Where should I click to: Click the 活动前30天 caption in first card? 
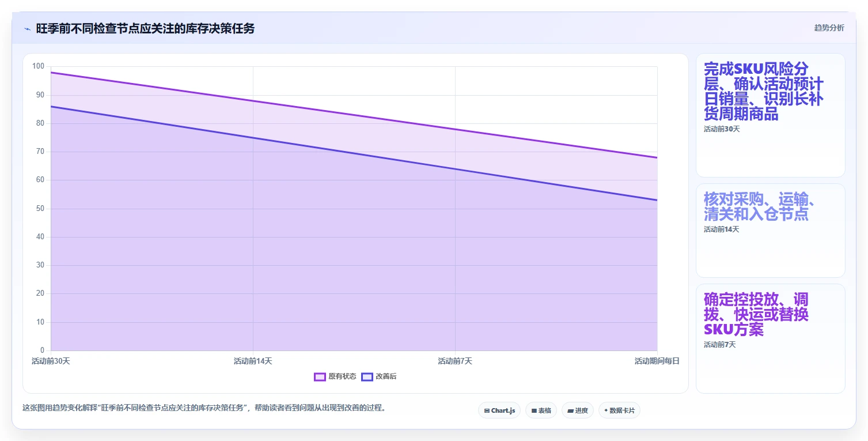tap(722, 129)
